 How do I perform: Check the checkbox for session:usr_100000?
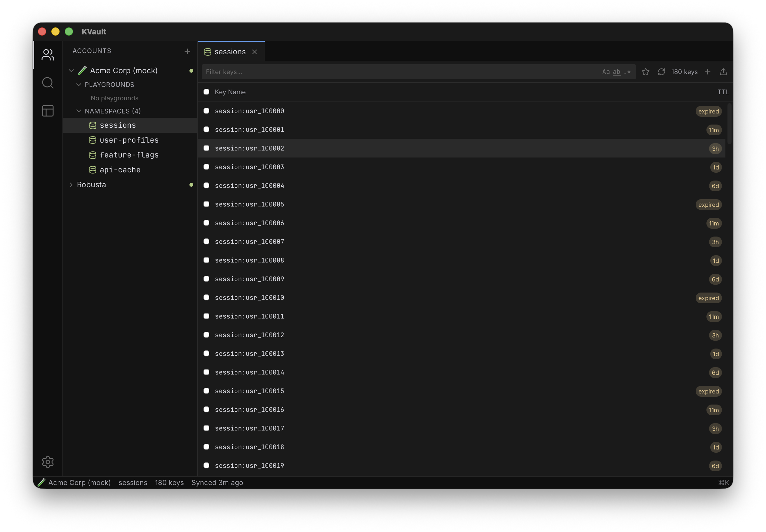click(x=206, y=111)
